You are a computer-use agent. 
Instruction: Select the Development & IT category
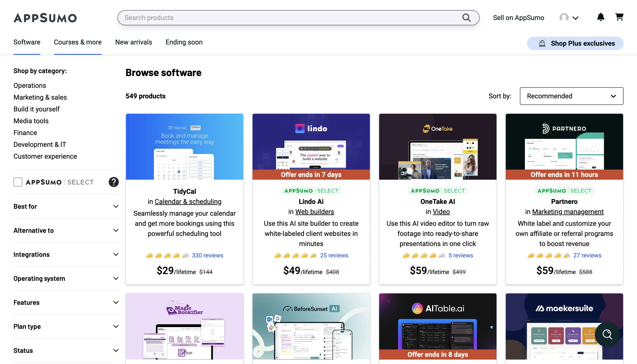click(40, 144)
